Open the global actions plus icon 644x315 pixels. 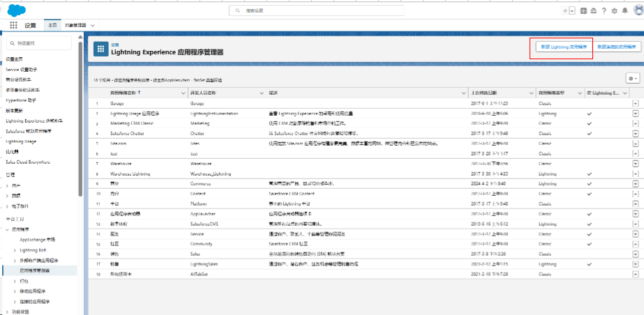[x=583, y=10]
